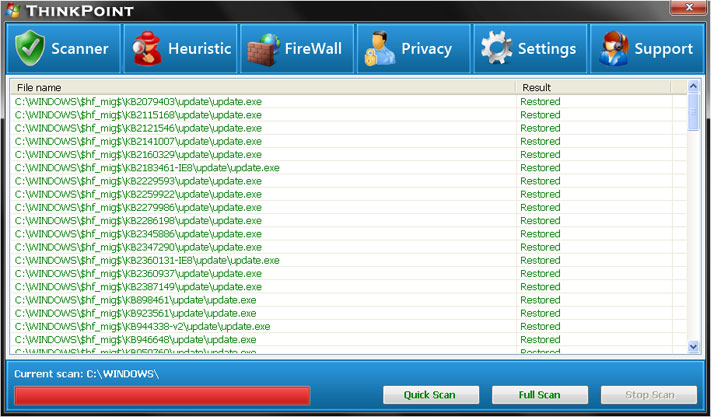Start a Quick Scan
Viewport: 711px width, 417px height.
(x=431, y=395)
